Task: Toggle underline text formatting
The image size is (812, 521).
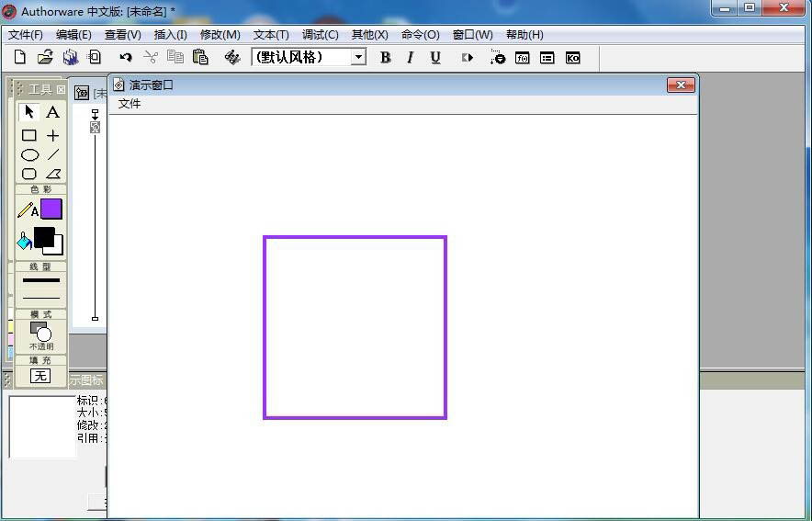Action: tap(435, 57)
